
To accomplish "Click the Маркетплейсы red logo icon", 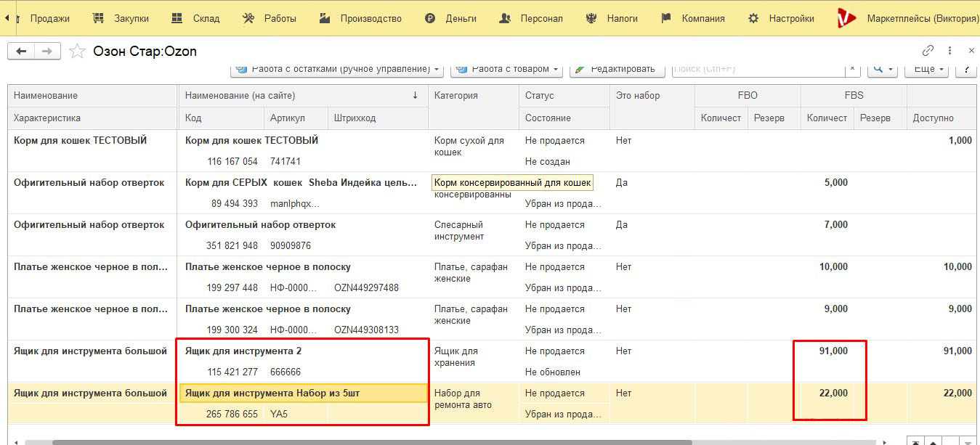I will pyautogui.click(x=846, y=18).
